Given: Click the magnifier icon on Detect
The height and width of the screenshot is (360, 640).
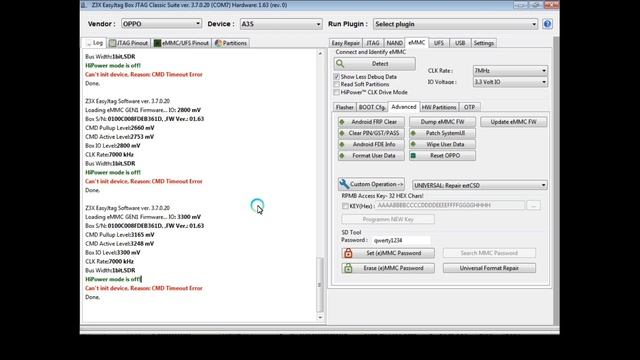Looking at the screenshot, I should (340, 64).
